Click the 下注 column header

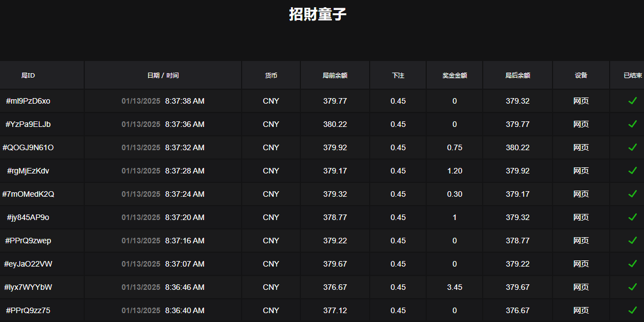click(397, 74)
